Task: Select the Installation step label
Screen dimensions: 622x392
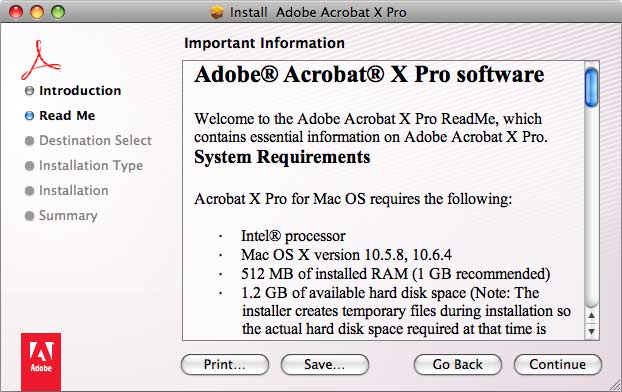Action: (73, 190)
